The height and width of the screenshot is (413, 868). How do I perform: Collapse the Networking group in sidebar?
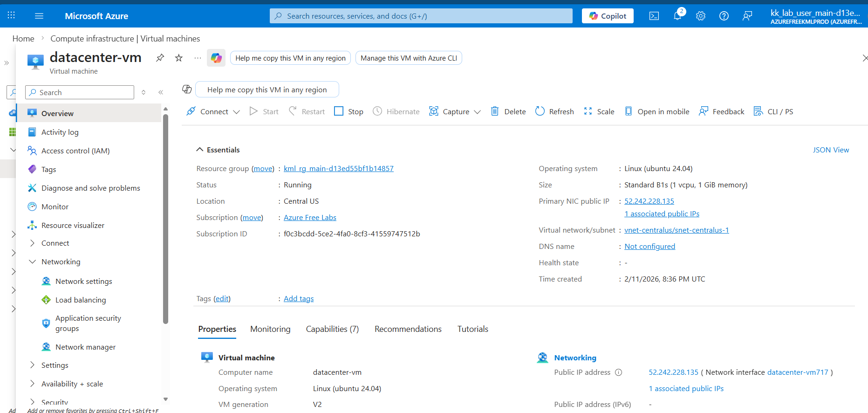32,262
